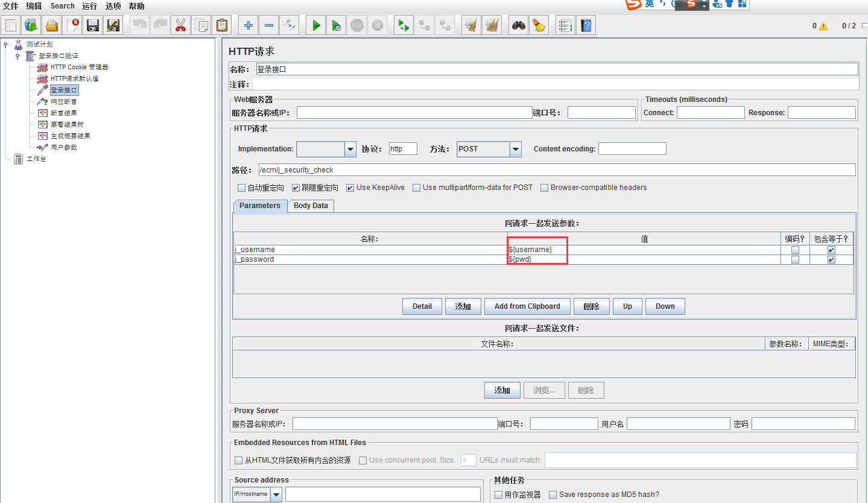Screen dimensions: 868x503
Task: Create a new test plan from toolbar
Action: coord(11,25)
